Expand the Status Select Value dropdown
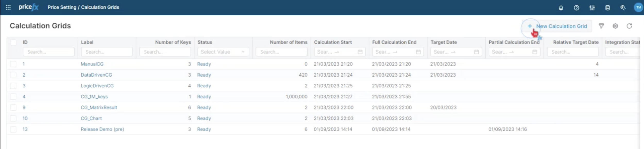 tap(223, 52)
